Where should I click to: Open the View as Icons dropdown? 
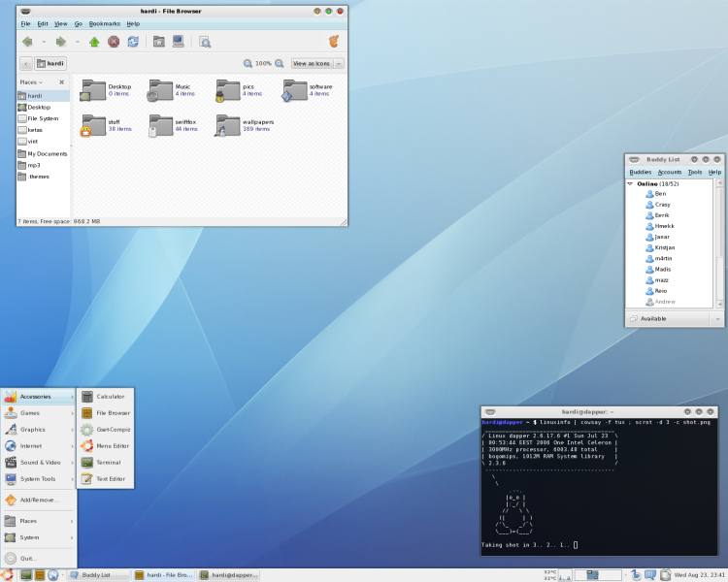coord(317,64)
